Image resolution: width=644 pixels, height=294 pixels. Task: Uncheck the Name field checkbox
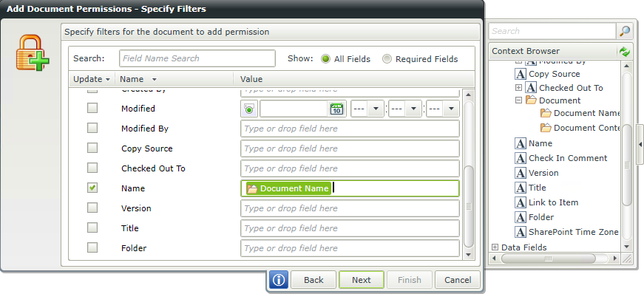(x=92, y=188)
